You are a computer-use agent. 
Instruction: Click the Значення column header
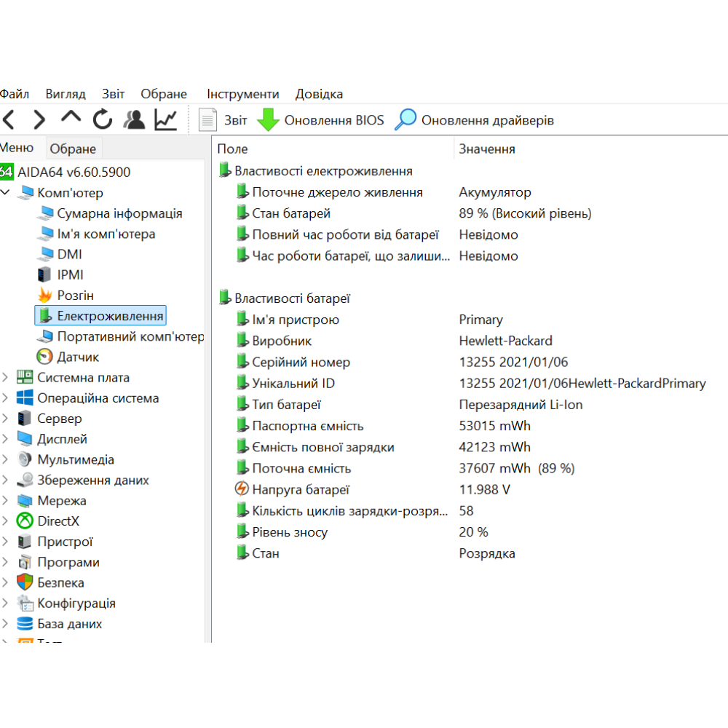pyautogui.click(x=487, y=149)
